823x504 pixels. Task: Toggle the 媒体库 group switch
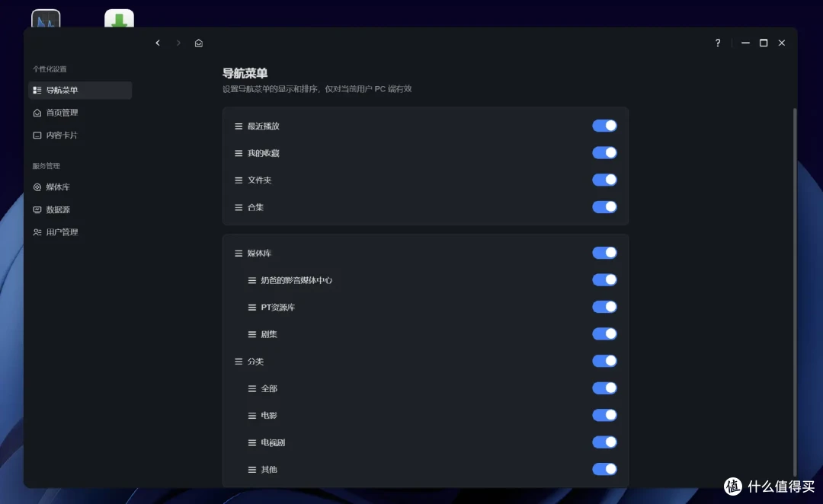coord(604,253)
